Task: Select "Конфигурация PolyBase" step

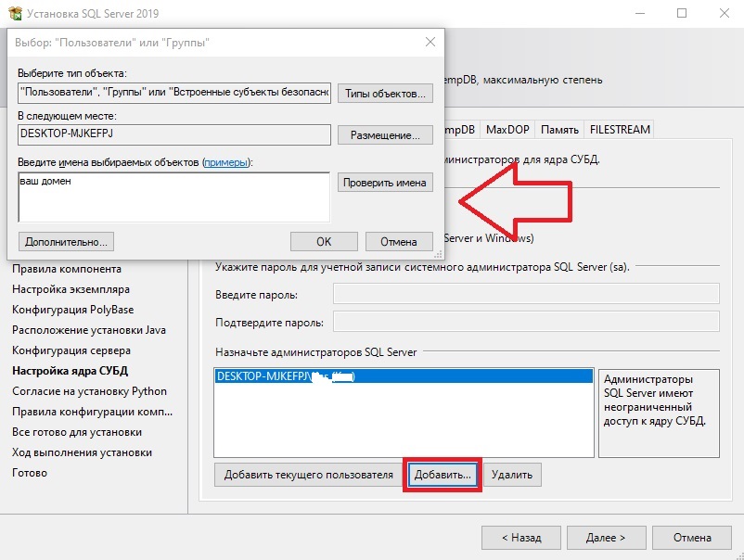Action: 73,310
